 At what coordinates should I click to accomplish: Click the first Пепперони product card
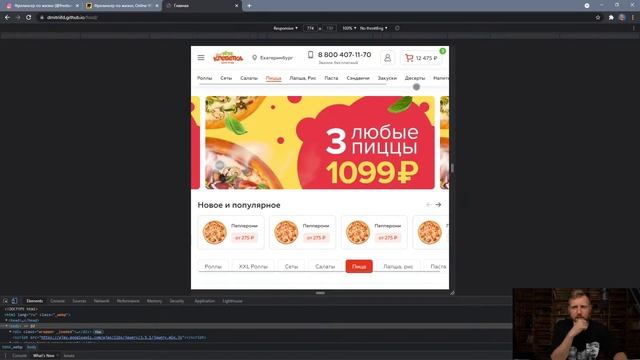click(x=231, y=232)
